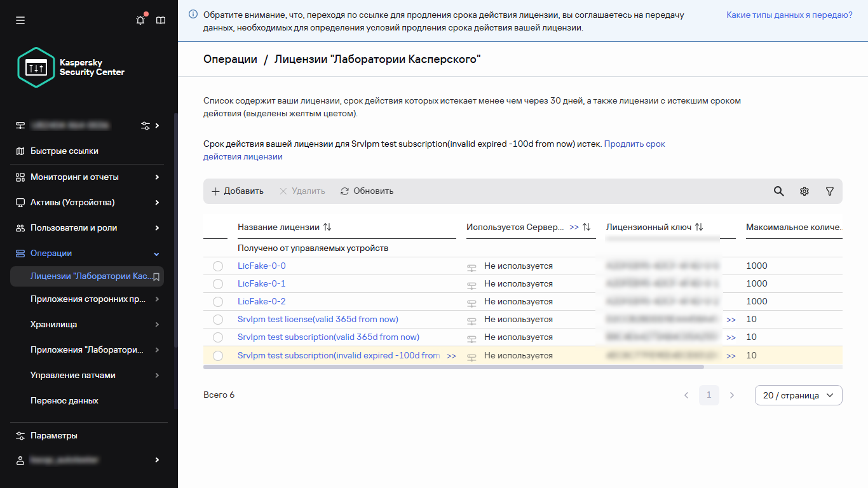This screenshot has width=868, height=488.
Task: Click the hamburger menu icon
Action: [20, 20]
